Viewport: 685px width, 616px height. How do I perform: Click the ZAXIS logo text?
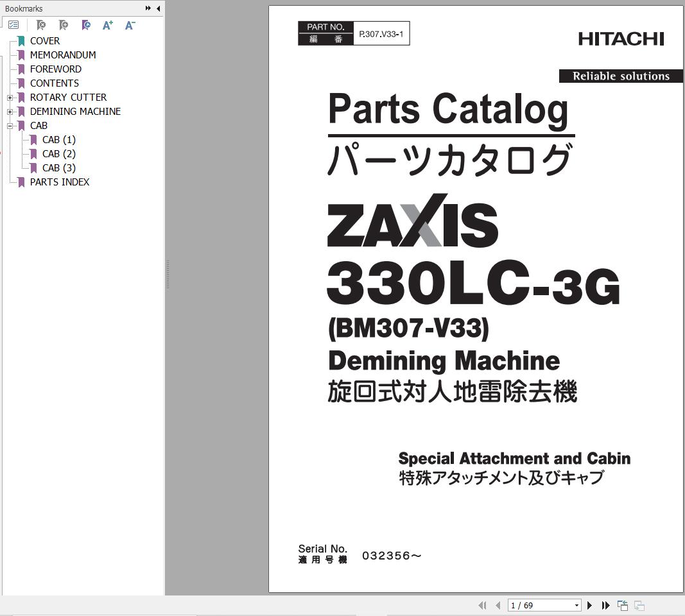413,222
